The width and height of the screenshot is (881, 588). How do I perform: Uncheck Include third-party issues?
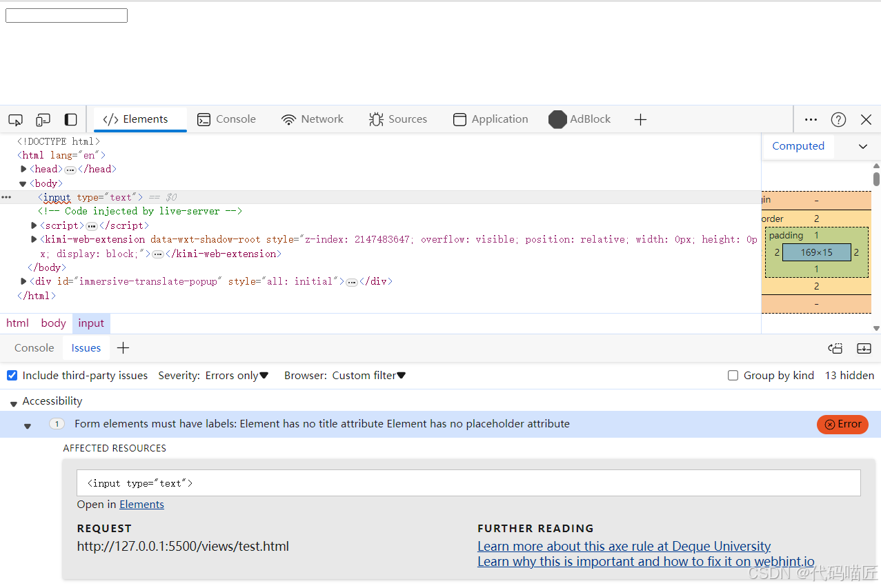pos(12,375)
